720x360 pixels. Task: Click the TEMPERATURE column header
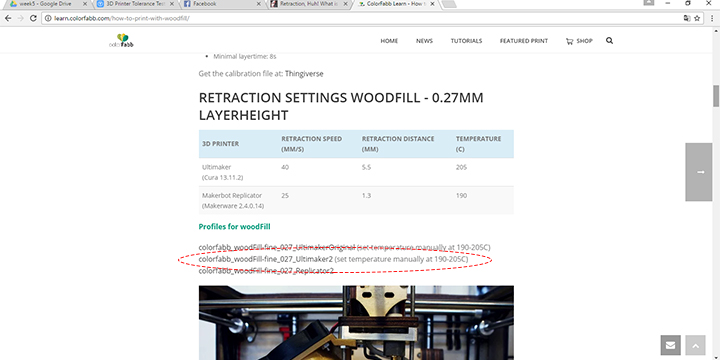478,144
